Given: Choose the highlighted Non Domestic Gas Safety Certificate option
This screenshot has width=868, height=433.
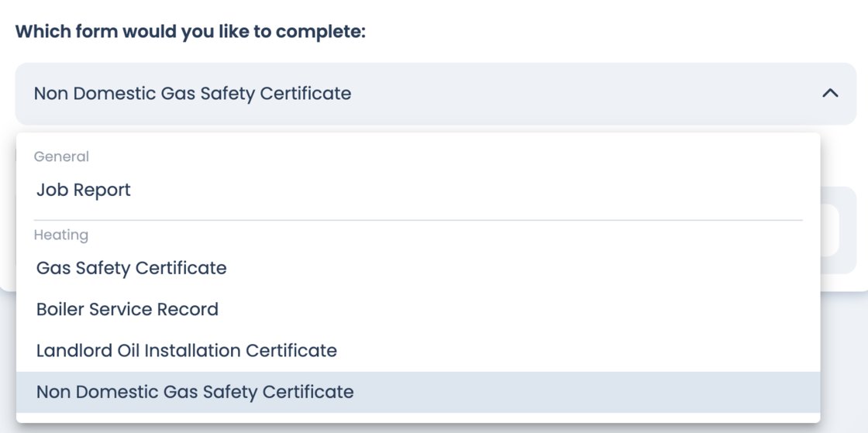Looking at the screenshot, I should [x=195, y=392].
